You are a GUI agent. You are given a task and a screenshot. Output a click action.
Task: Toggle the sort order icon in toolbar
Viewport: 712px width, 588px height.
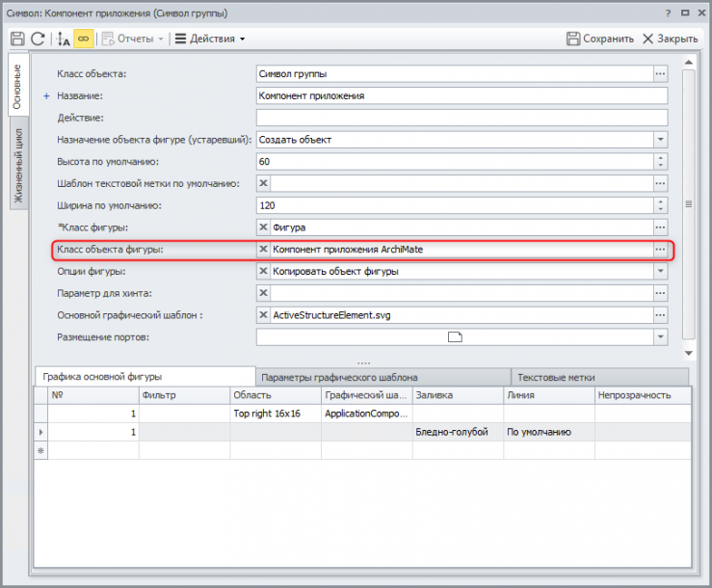pyautogui.click(x=64, y=39)
